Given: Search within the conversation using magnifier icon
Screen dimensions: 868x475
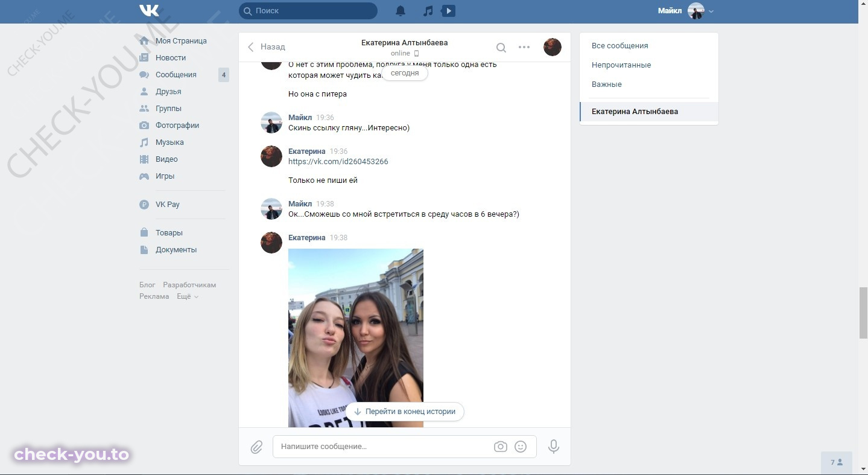Looking at the screenshot, I should pos(501,47).
